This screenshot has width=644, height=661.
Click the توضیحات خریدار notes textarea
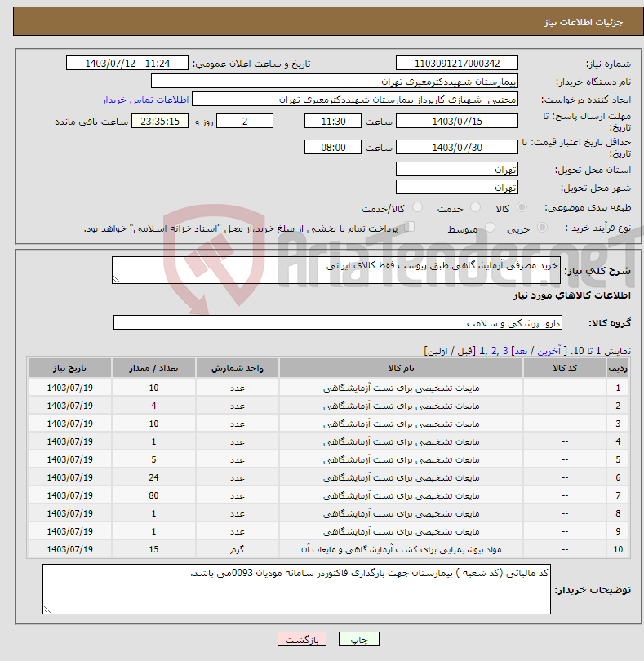tap(296, 589)
